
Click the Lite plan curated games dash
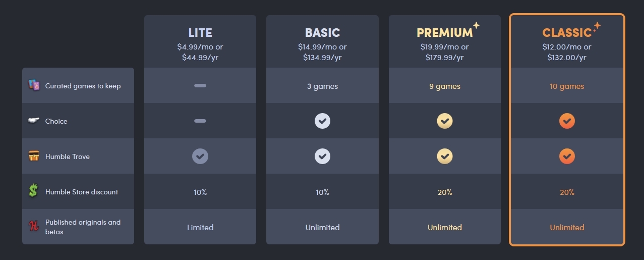[200, 86]
